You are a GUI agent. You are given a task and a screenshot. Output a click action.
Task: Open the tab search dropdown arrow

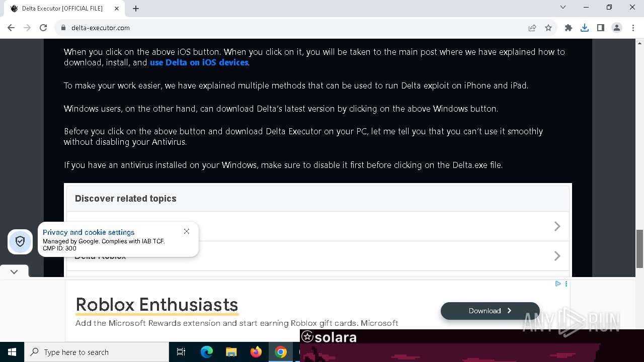pos(563,7)
